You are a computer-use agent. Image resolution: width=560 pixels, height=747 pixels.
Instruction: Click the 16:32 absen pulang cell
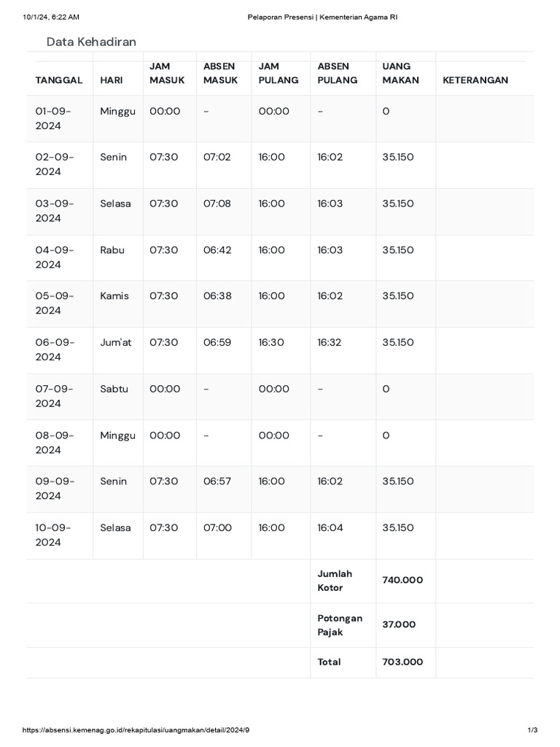tap(330, 342)
